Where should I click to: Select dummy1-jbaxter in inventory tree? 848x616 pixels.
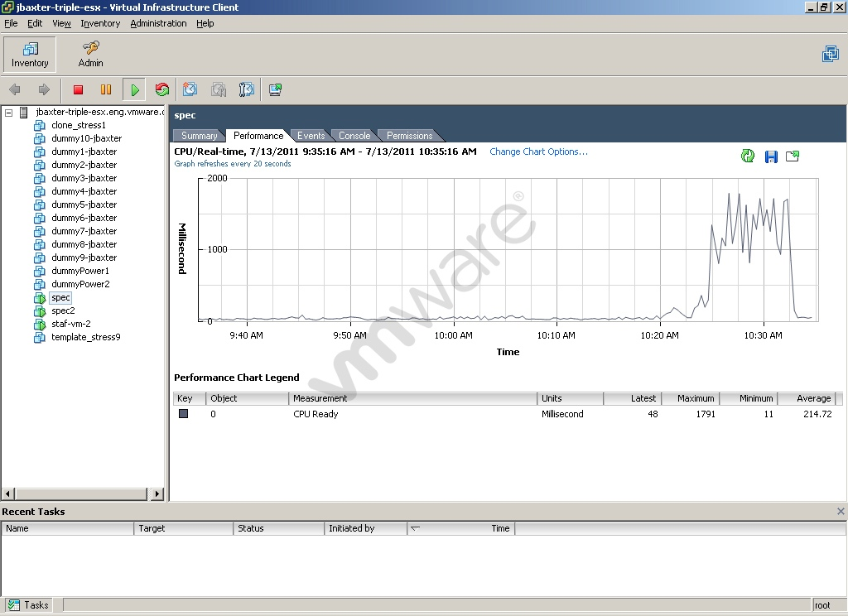coord(84,152)
